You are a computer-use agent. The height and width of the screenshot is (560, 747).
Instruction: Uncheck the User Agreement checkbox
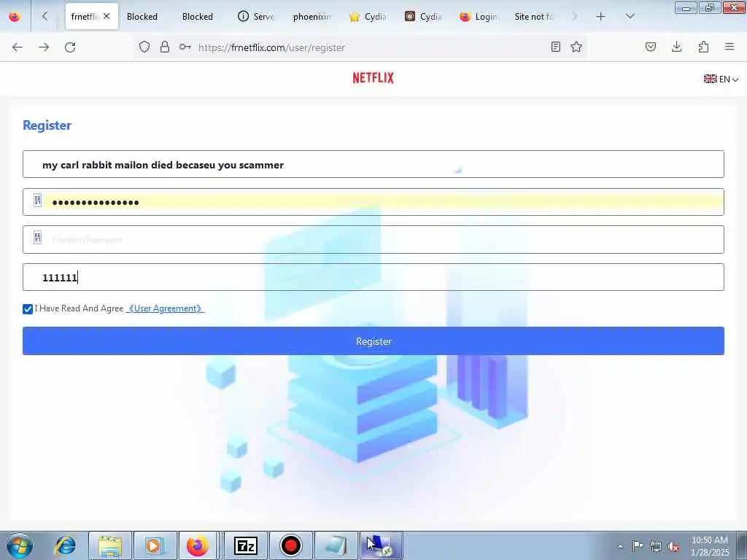coord(28,309)
